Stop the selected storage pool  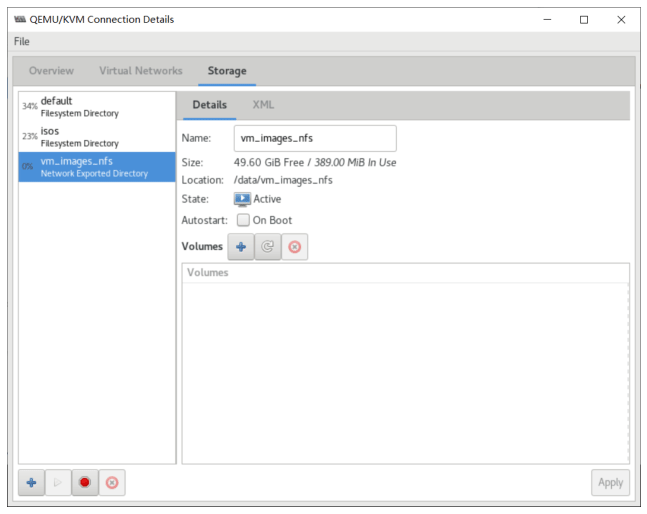point(85,483)
